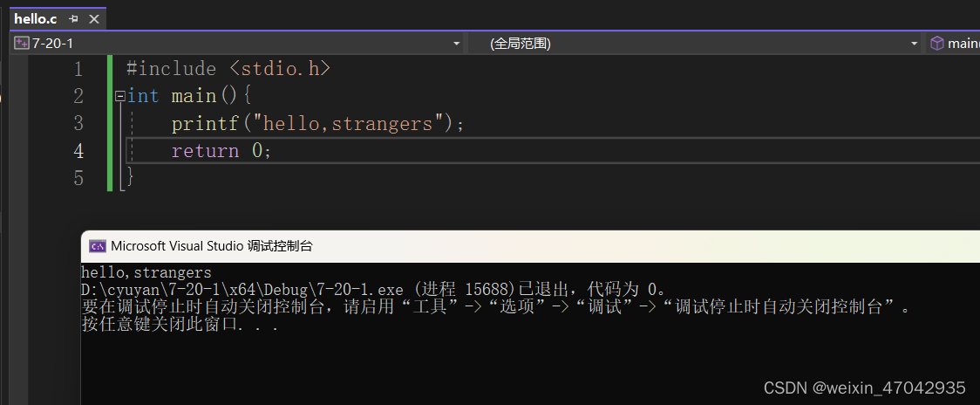Screen dimensions: 980x405
Task: Click the main member cube icon
Action: tap(937, 43)
